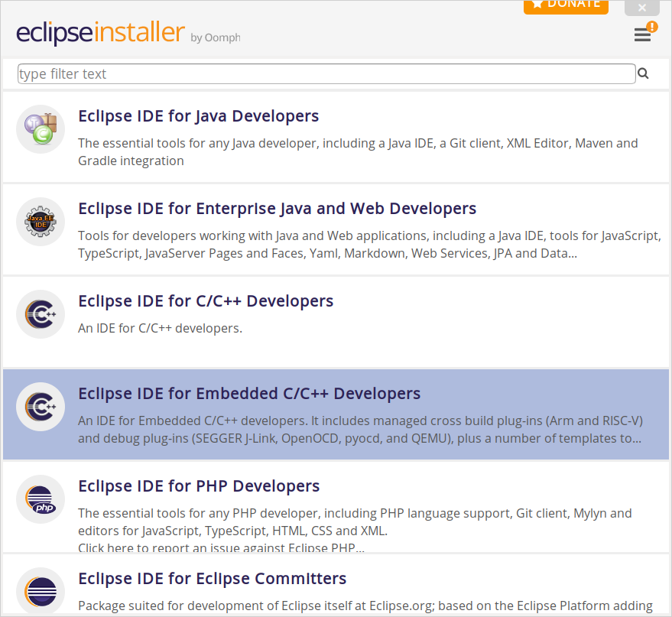Click 'An IDE for C/C++ developers.' description

tap(161, 328)
